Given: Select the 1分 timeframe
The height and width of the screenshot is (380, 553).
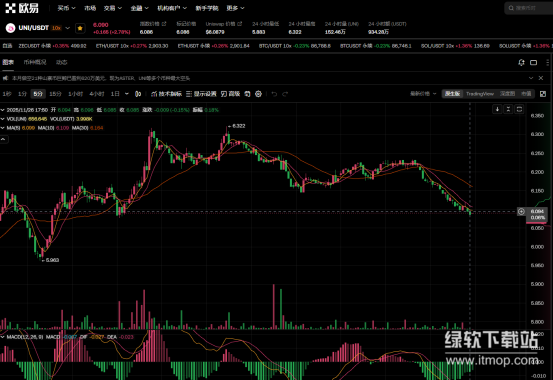Looking at the screenshot, I should click(22, 94).
